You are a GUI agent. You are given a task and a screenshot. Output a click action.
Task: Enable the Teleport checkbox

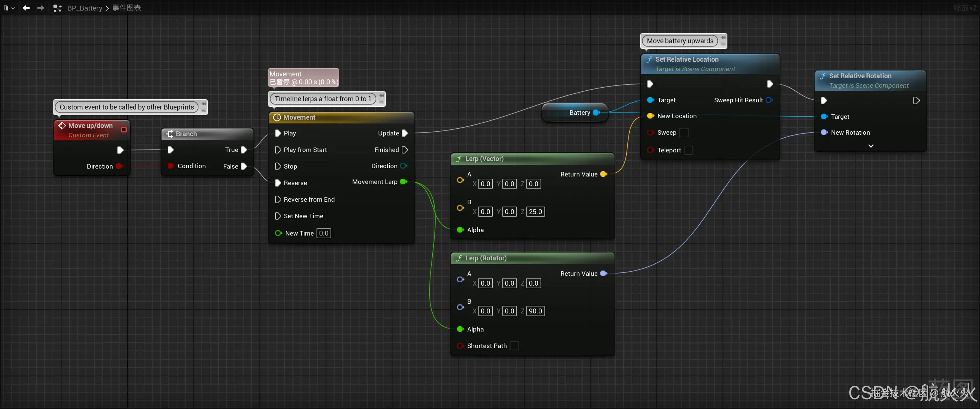[688, 150]
